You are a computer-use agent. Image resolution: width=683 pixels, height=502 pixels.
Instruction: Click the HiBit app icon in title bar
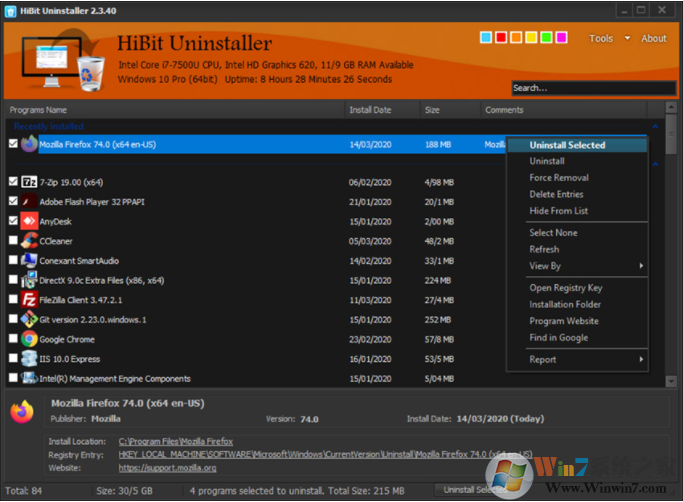(x=10, y=11)
